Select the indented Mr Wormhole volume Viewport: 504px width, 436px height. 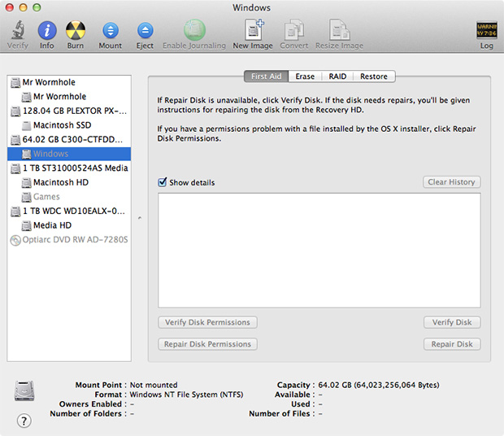coord(69,97)
